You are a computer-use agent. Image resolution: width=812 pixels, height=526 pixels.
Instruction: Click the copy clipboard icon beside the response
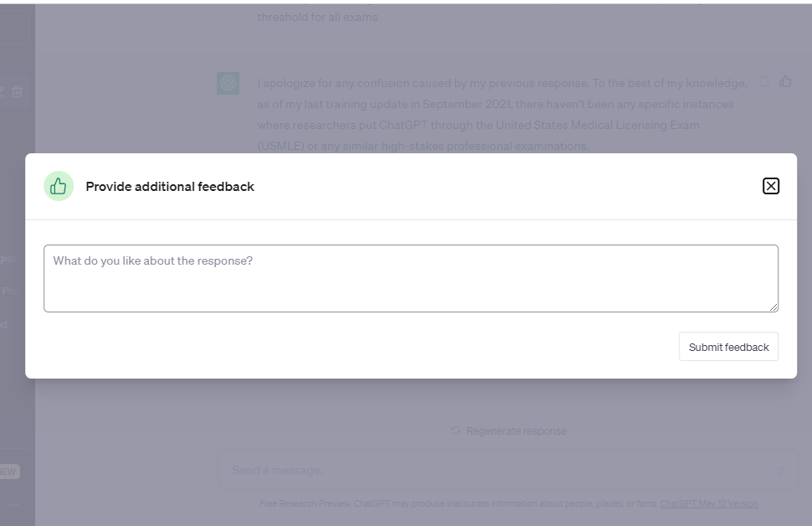click(763, 81)
